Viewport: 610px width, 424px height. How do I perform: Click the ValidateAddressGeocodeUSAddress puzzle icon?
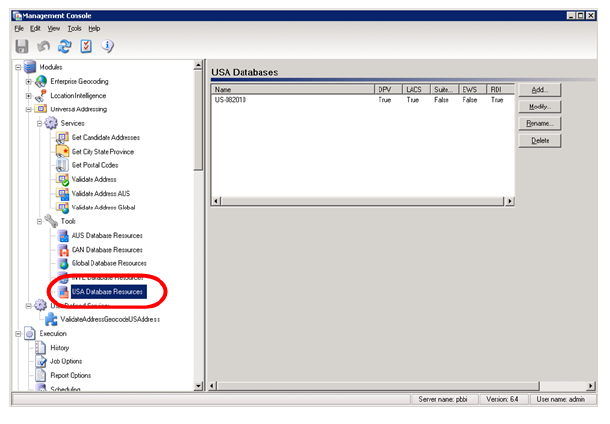51,319
